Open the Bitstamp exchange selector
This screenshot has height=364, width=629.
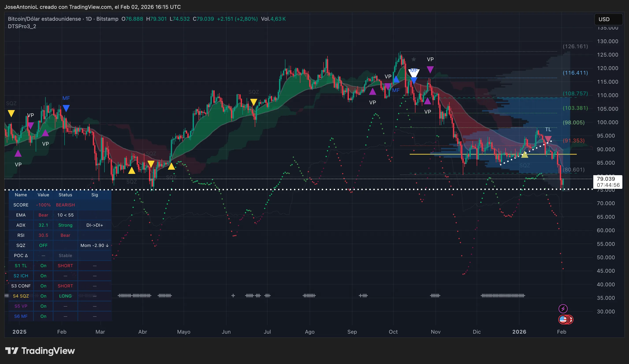pyautogui.click(x=107, y=19)
